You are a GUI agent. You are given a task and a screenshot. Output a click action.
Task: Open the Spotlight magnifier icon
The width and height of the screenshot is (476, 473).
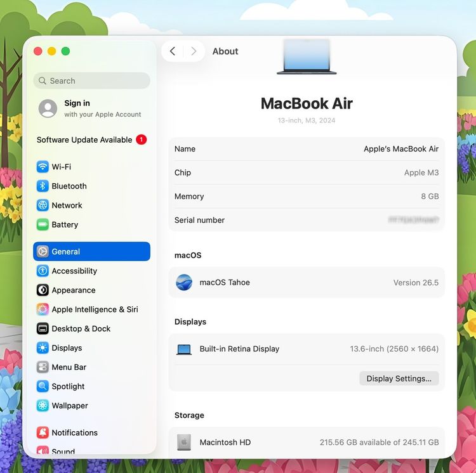click(x=43, y=386)
